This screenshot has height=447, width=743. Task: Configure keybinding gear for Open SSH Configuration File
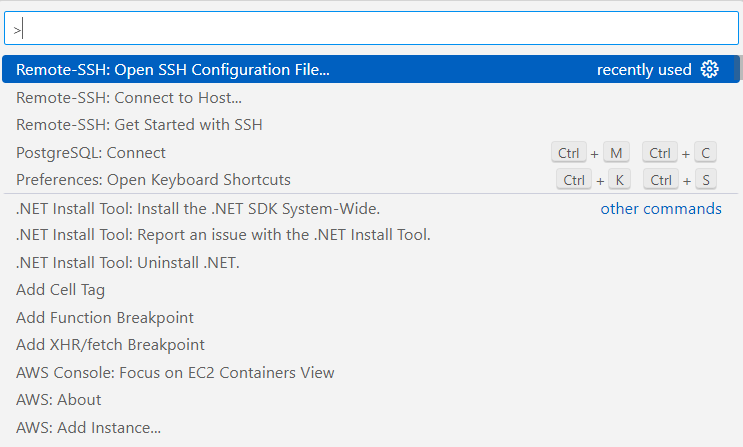pos(709,69)
